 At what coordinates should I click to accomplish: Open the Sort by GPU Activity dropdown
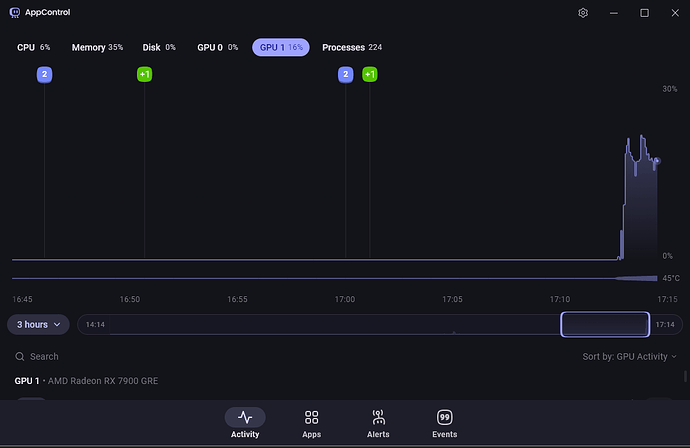click(x=629, y=356)
